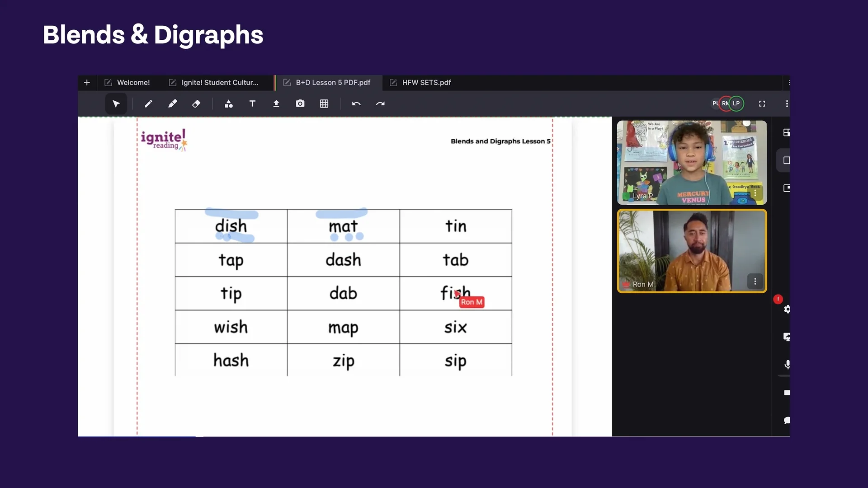Toggle fullscreen mode
The height and width of the screenshot is (488, 868).
762,103
